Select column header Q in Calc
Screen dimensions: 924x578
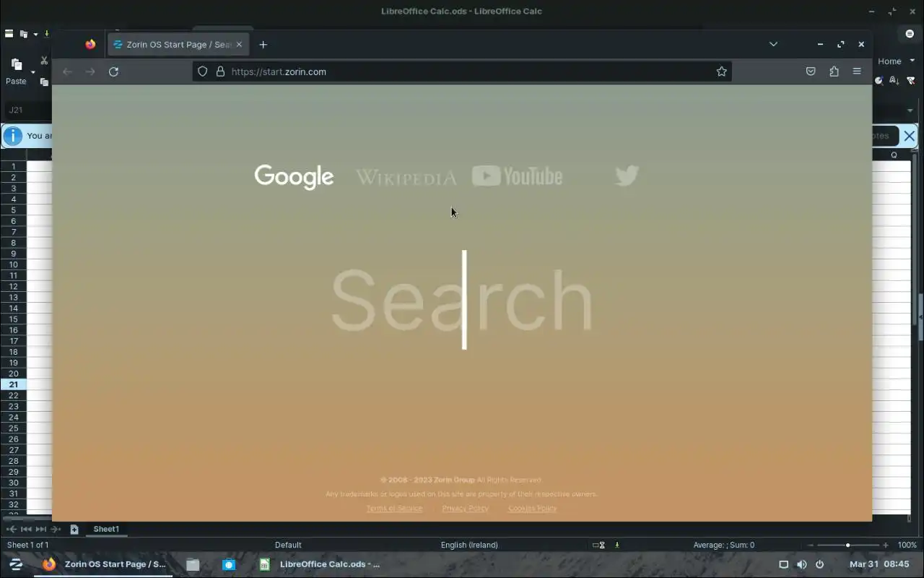pyautogui.click(x=894, y=155)
